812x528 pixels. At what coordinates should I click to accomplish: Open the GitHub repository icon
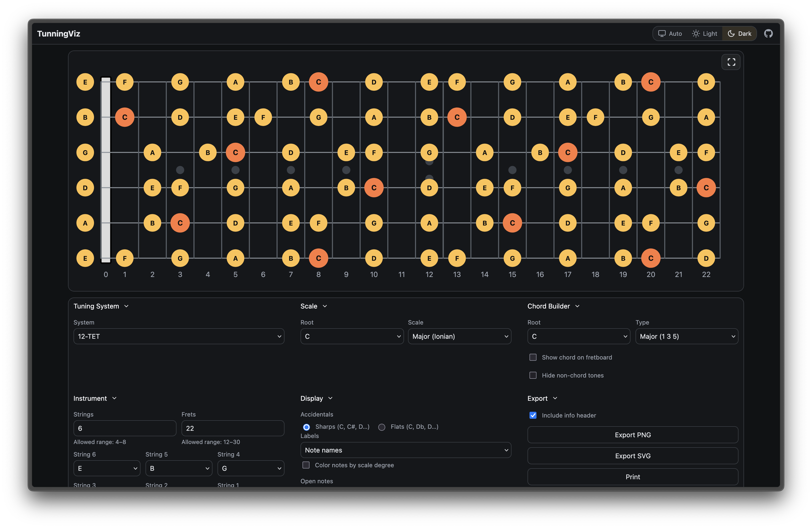coord(768,33)
